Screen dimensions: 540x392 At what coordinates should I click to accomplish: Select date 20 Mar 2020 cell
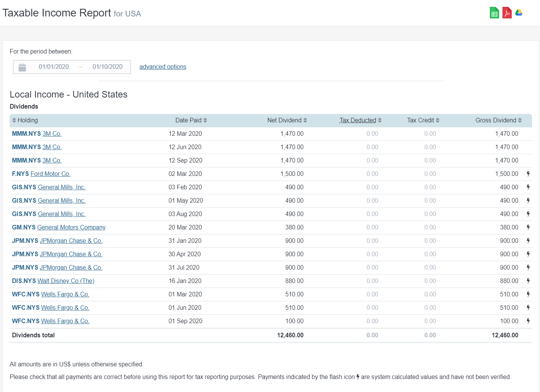(185, 227)
